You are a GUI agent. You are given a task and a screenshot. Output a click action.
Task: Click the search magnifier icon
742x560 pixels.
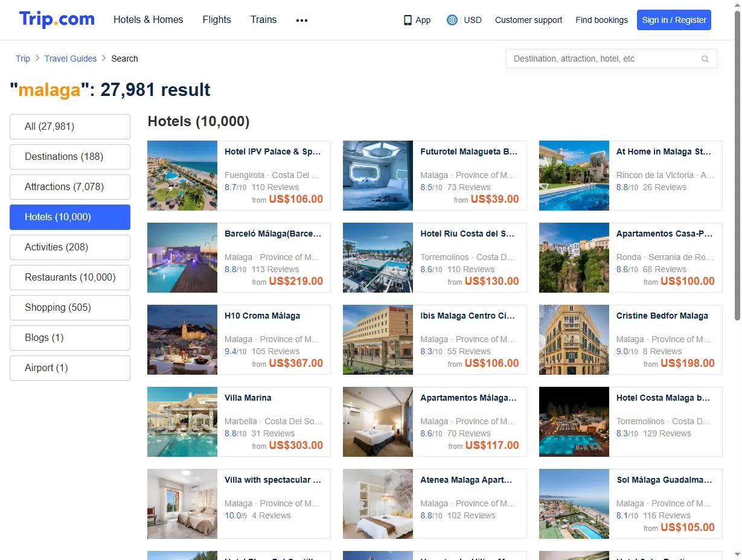point(705,59)
